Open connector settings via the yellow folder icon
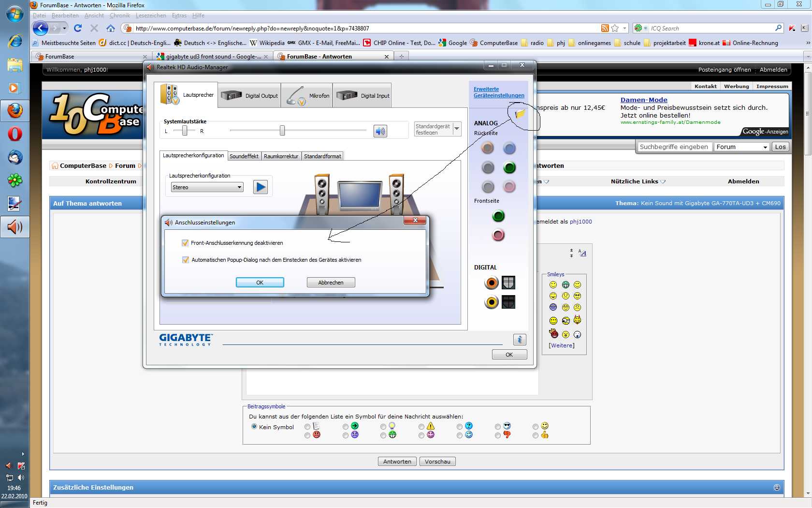This screenshot has height=508, width=812. point(520,114)
